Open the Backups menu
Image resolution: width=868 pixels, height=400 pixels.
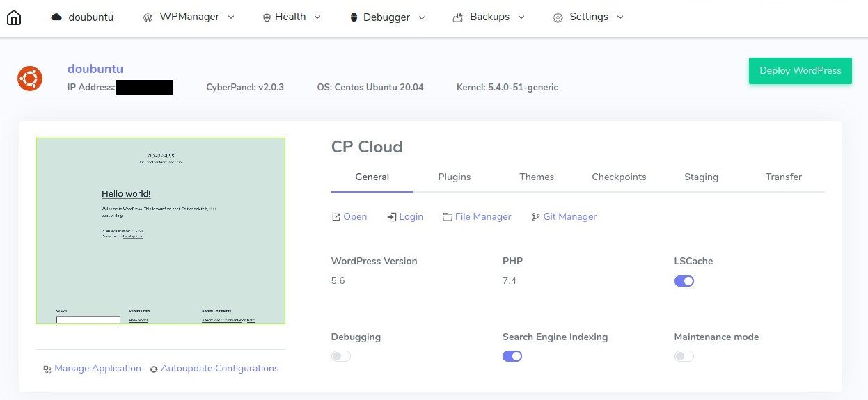489,17
